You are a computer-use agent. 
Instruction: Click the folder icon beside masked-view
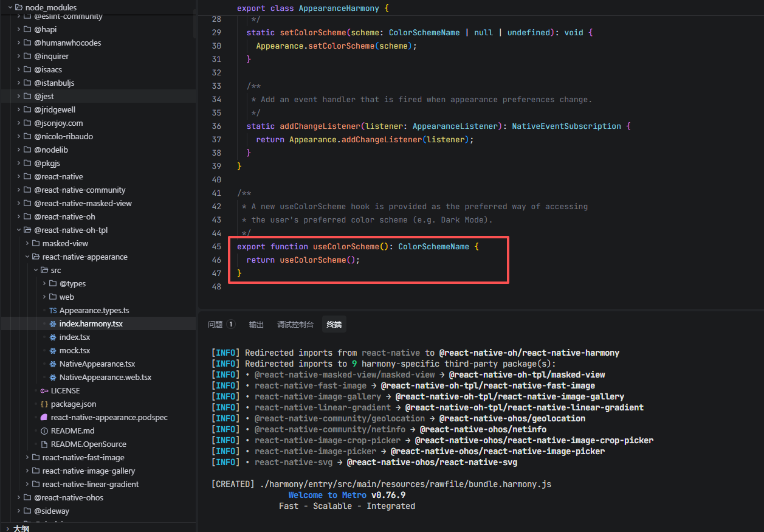click(36, 243)
